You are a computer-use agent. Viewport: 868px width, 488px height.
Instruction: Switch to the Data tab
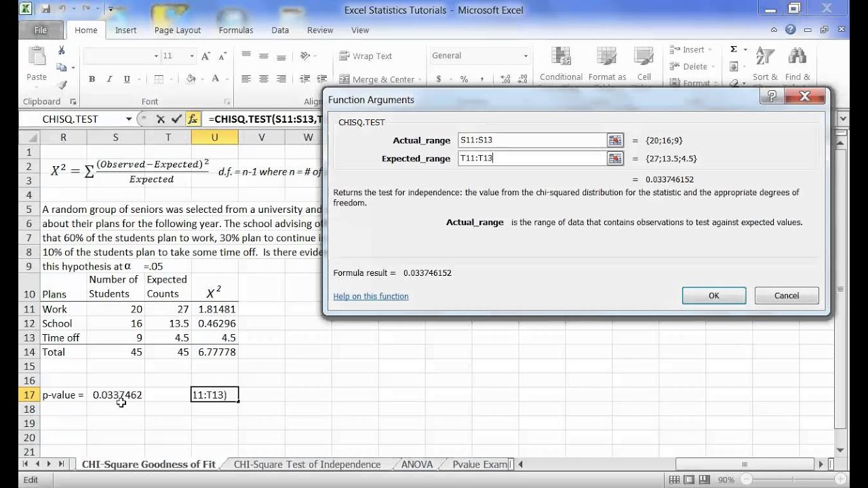pos(280,30)
